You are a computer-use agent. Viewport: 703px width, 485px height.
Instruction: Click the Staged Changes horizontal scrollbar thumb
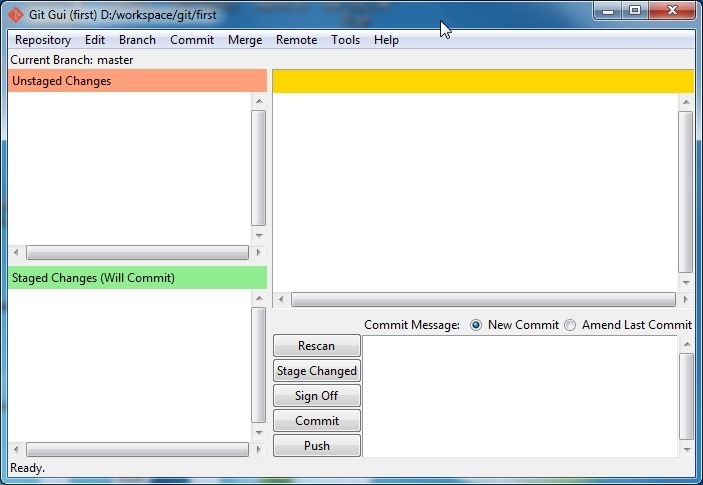pos(137,449)
